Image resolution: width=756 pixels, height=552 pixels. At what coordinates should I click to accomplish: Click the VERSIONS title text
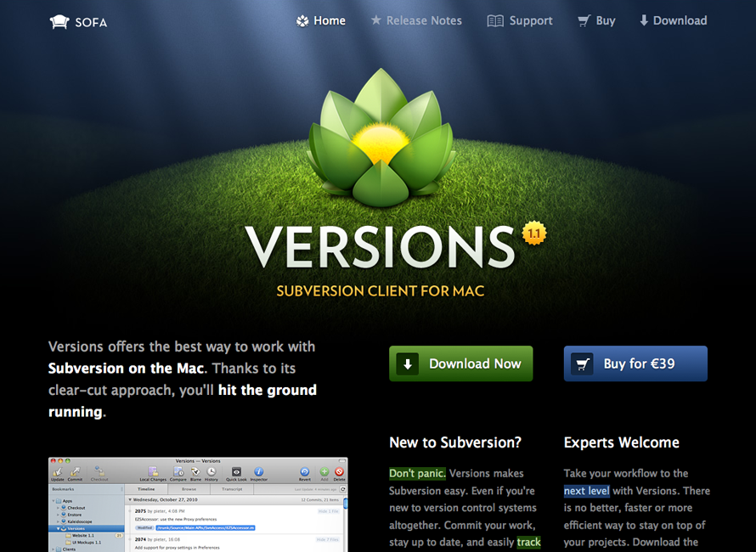(381, 247)
